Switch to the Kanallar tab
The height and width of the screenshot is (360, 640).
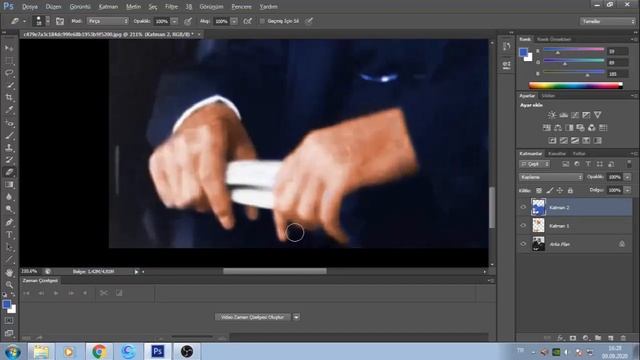(x=557, y=153)
